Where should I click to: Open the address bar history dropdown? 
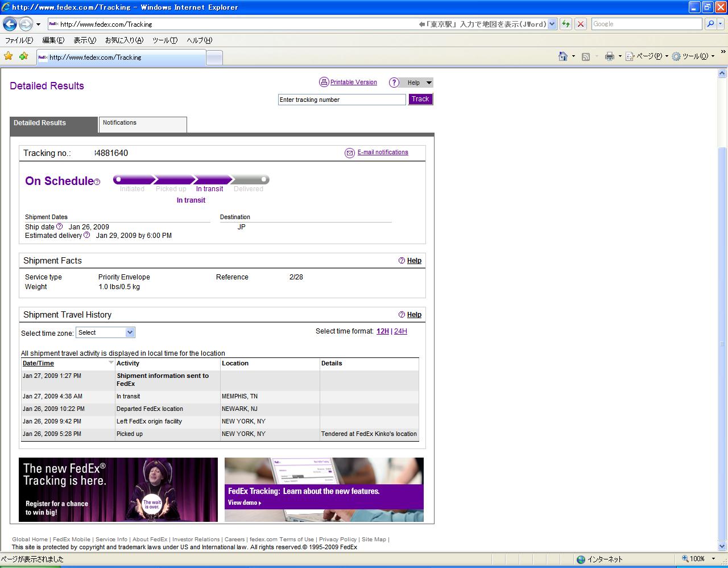[552, 24]
